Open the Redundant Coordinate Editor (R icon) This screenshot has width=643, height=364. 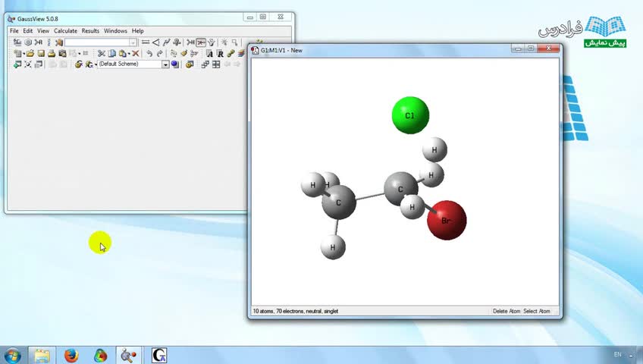tap(220, 53)
